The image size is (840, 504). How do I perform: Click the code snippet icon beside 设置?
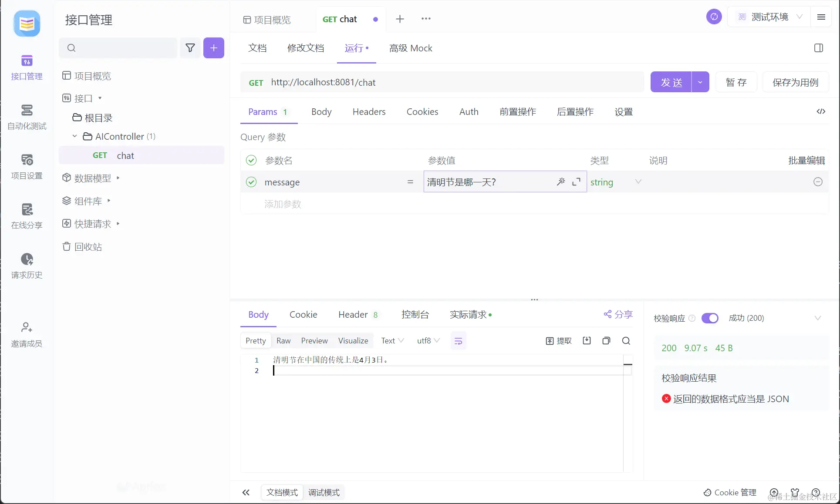[820, 111]
